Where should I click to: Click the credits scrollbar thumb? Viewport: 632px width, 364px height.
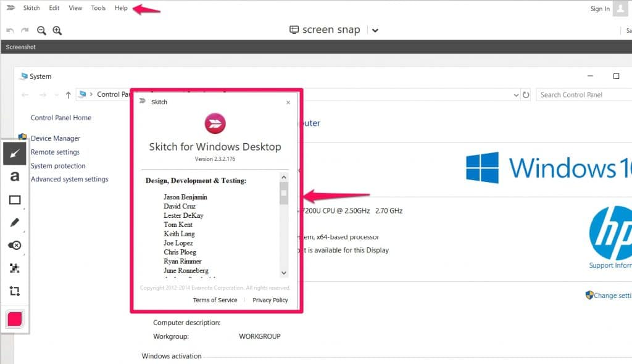[x=284, y=193]
